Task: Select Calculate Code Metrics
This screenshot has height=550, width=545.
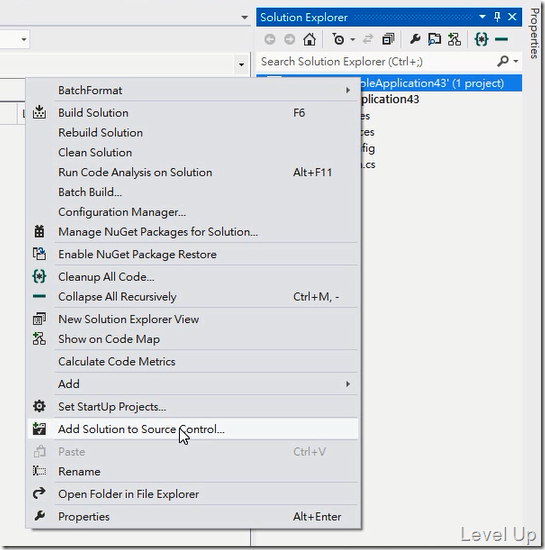Action: click(192, 362)
